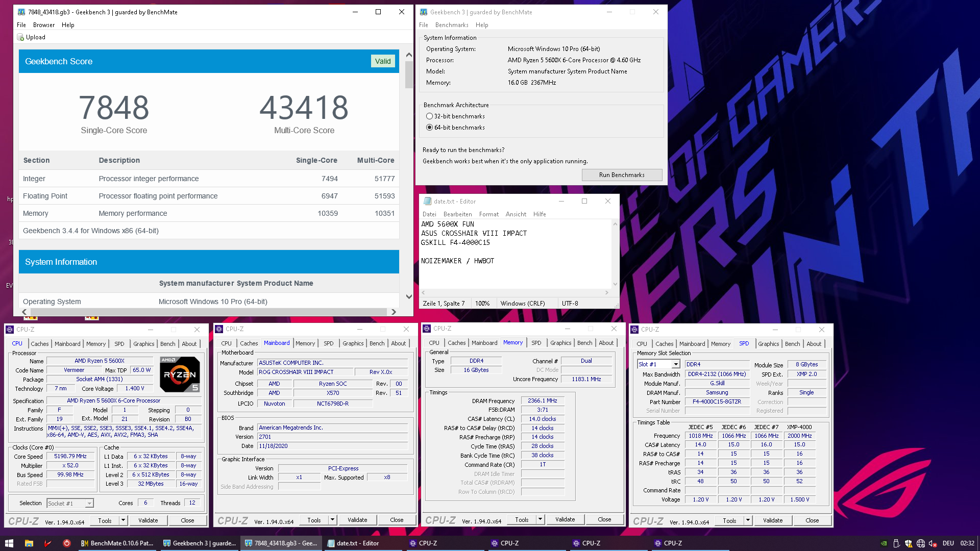This screenshot has height=551, width=980.
Task: Click the red power-symbol taskbar icon
Action: tap(66, 543)
